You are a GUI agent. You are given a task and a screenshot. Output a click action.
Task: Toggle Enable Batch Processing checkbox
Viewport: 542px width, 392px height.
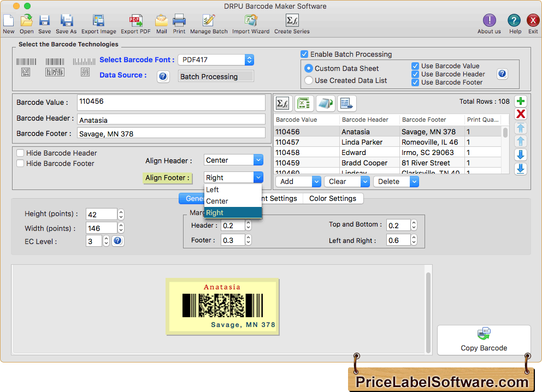point(304,54)
